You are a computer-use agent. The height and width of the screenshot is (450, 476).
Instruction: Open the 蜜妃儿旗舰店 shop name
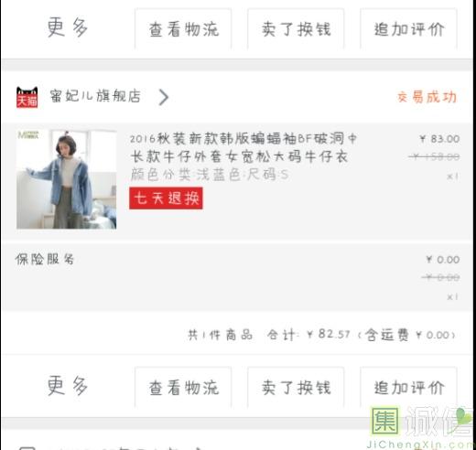pyautogui.click(x=95, y=96)
